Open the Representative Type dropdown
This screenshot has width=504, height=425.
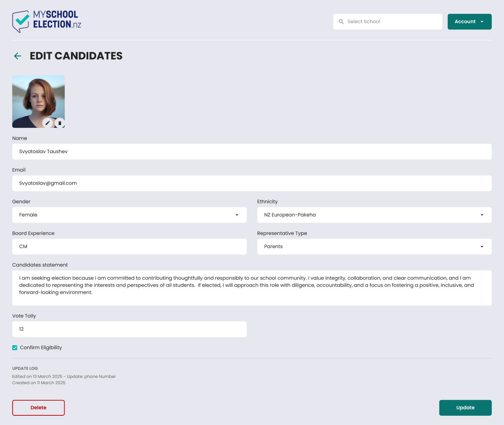coord(374,247)
